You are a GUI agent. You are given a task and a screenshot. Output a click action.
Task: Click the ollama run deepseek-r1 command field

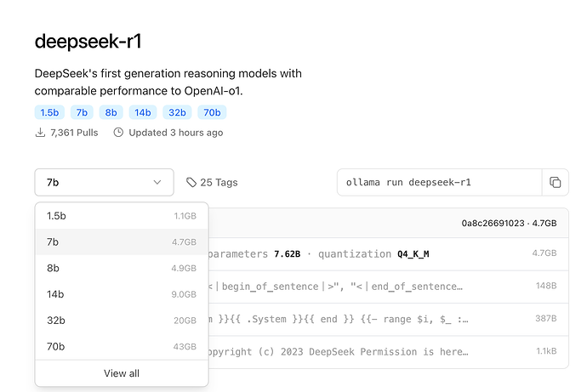click(x=440, y=182)
